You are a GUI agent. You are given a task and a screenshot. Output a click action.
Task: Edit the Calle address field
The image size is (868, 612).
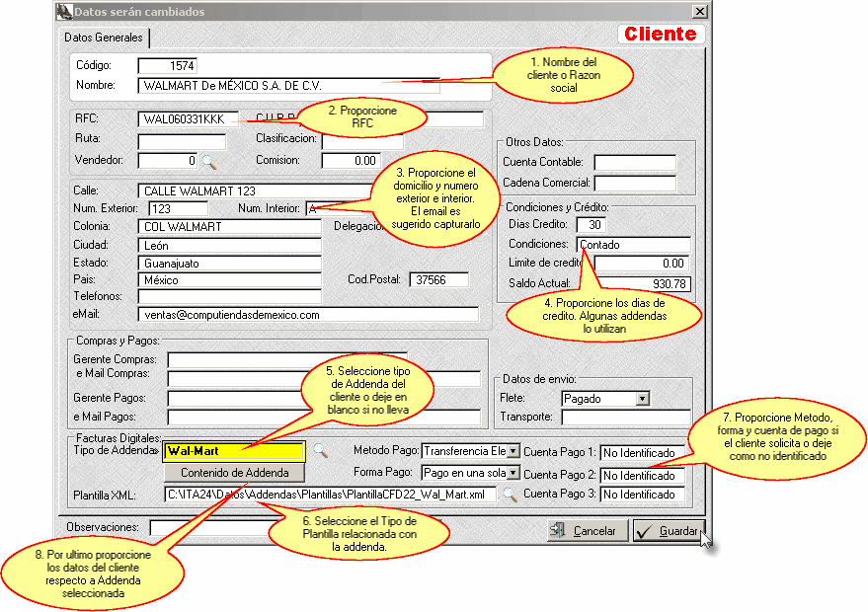pyautogui.click(x=255, y=191)
